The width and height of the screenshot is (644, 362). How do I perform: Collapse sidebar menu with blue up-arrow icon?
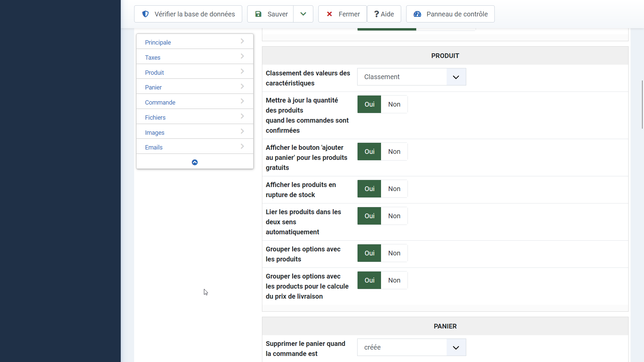coord(195,162)
